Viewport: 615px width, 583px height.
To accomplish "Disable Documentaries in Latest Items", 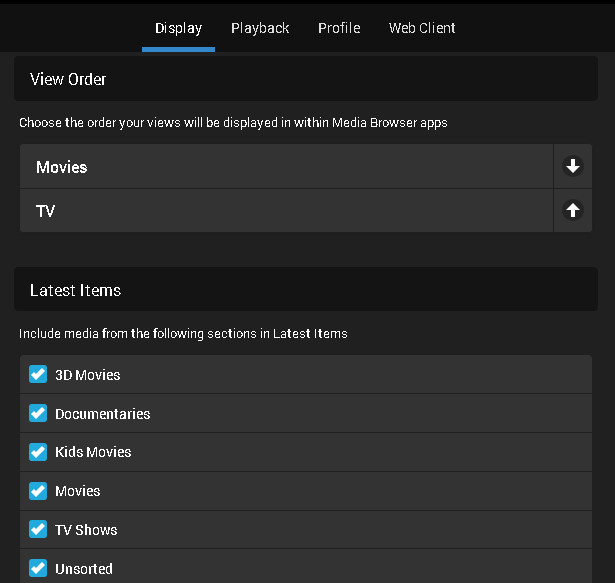I will 38,413.
